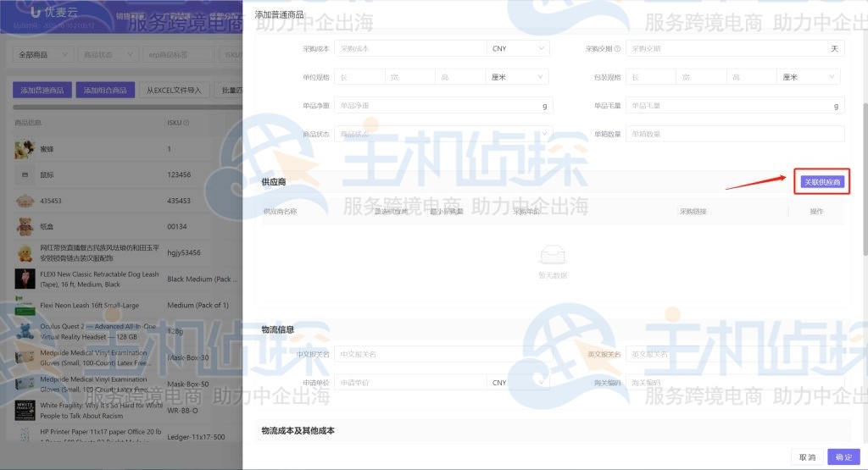This screenshot has height=470, width=868.
Task: Open 申请单价 CNY currency dropdown
Action: coord(518,383)
